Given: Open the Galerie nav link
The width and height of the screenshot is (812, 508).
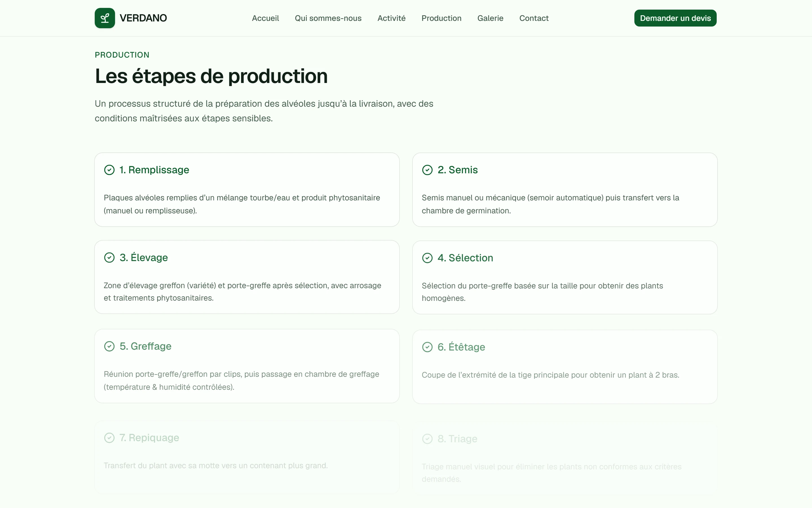Looking at the screenshot, I should pyautogui.click(x=491, y=18).
